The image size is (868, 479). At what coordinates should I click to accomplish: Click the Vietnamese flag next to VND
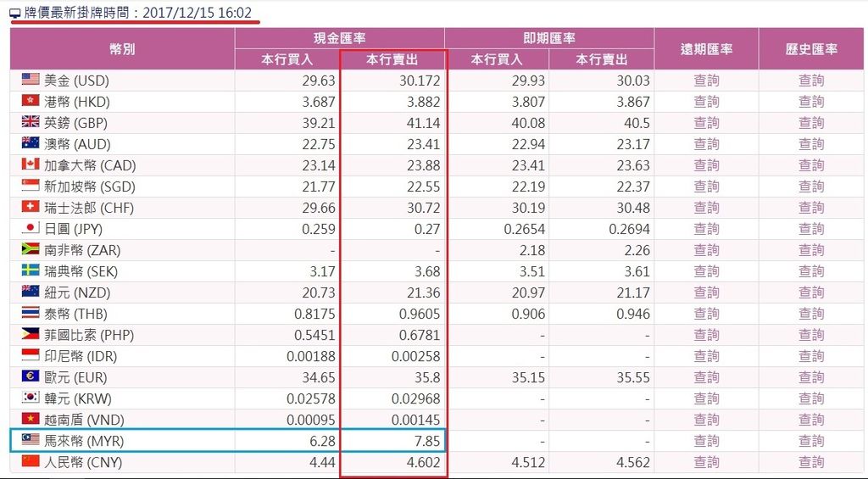31,419
